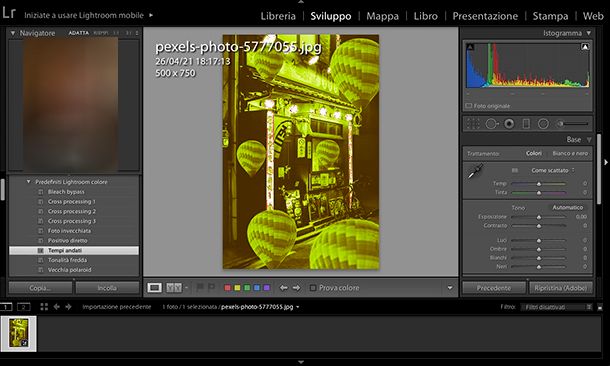Flag photo as rejected
The height and width of the screenshot is (366, 610).
pos(211,287)
